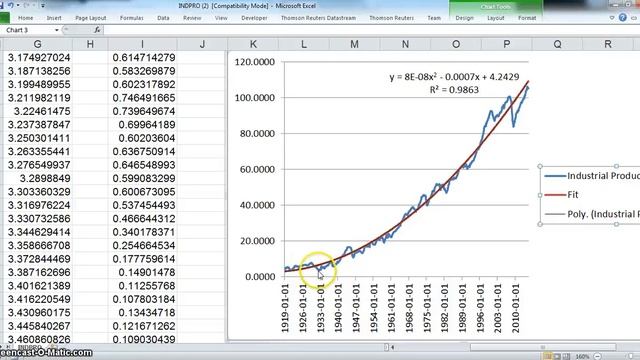Open the Chart Tools Layout tab
The width and height of the screenshot is (640, 360).
(496, 18)
